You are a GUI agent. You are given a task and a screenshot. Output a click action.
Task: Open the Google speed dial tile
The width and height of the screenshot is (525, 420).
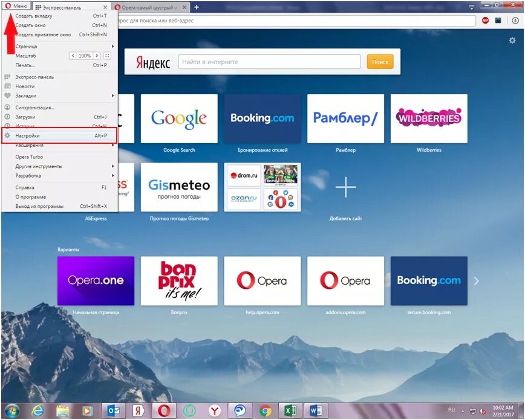click(x=179, y=118)
